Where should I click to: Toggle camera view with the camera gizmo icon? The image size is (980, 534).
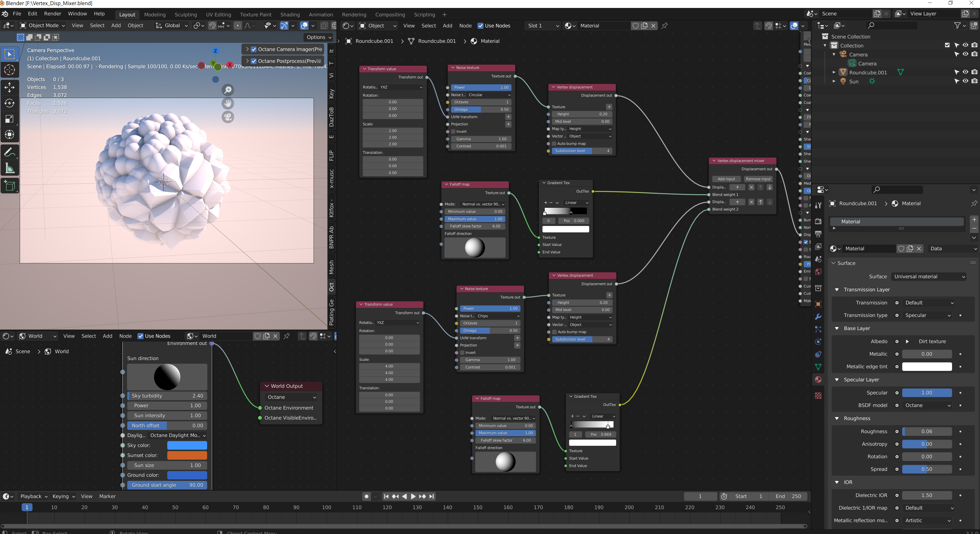228,117
